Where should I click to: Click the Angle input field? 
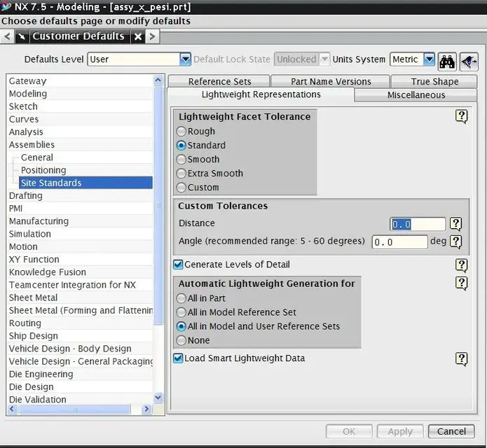point(399,242)
